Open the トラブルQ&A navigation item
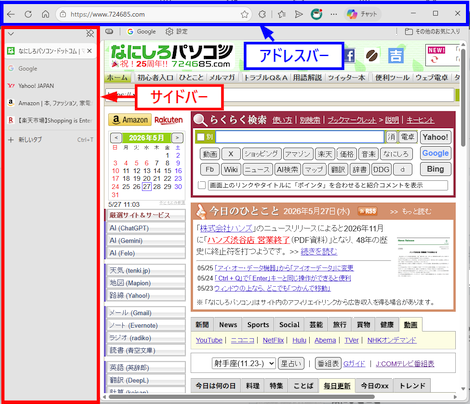 [265, 78]
